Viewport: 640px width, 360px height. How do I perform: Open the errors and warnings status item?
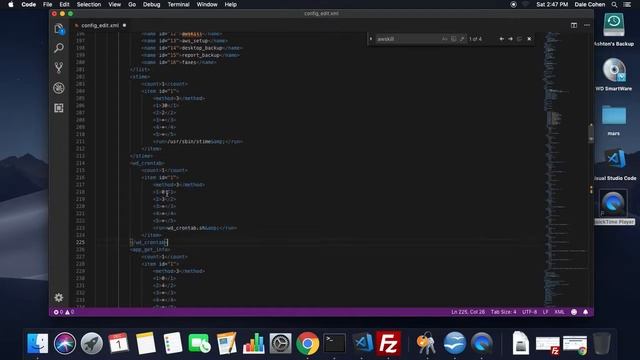click(x=64, y=312)
